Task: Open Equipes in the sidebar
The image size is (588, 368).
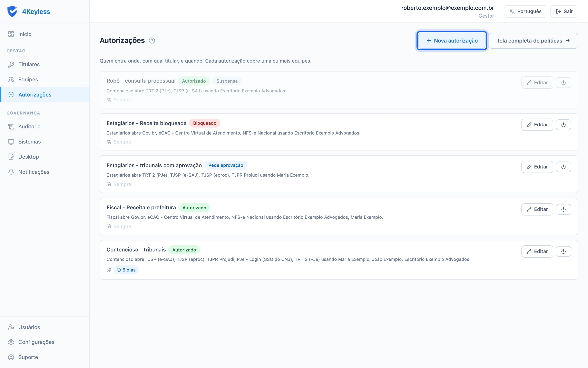Action: (45, 79)
